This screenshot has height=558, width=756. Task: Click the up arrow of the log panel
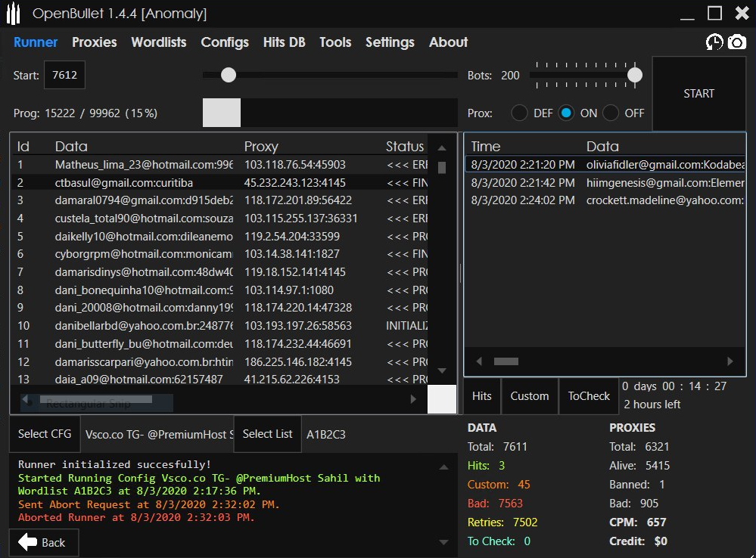[444, 467]
